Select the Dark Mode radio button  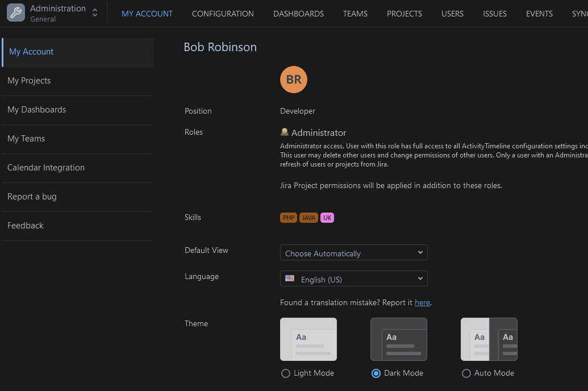click(376, 373)
